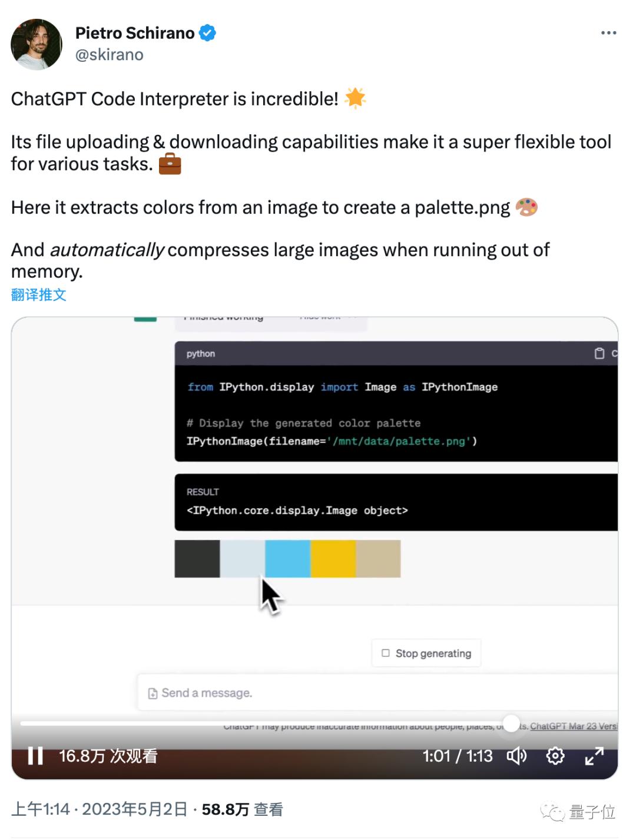636x840 pixels.
Task: Click the Stop generating button
Action: point(426,653)
